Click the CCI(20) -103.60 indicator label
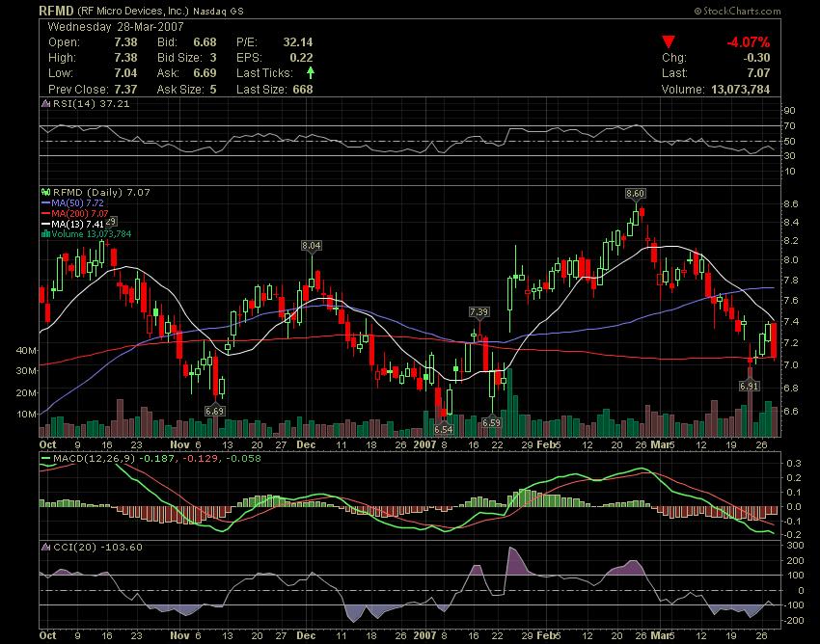This screenshot has width=820, height=644. [97, 548]
